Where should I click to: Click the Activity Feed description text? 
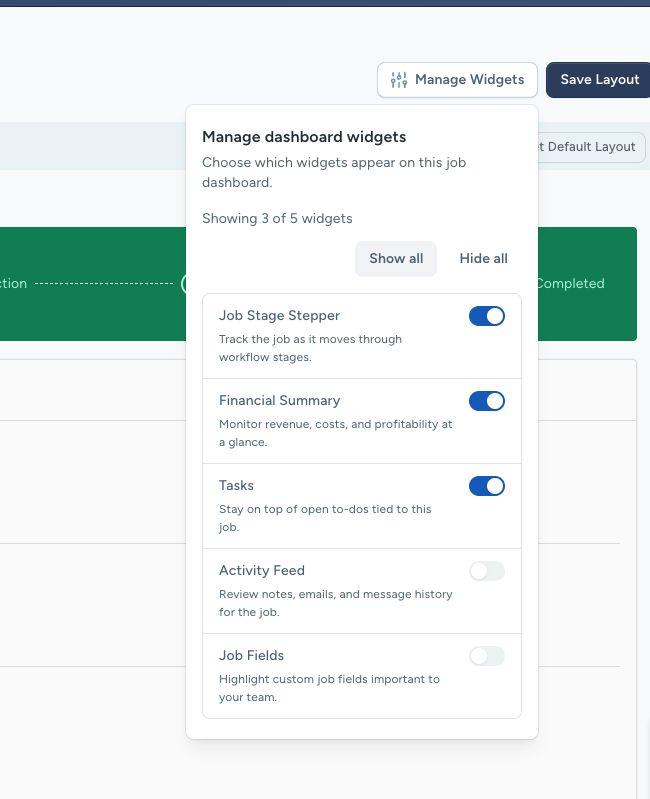point(335,603)
